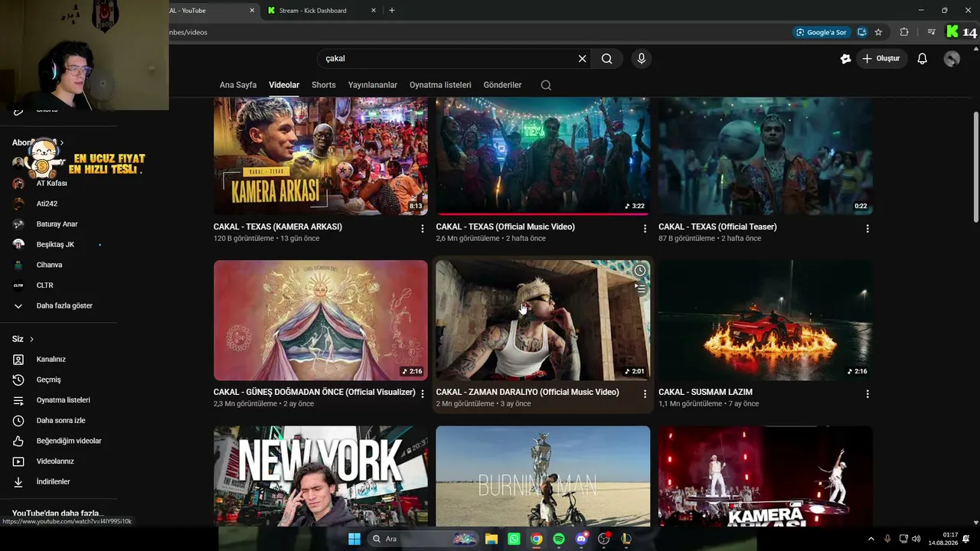Open options for TEXAS (KAMERA ARKASI) video
Screen dimensions: 980x551
(422, 229)
